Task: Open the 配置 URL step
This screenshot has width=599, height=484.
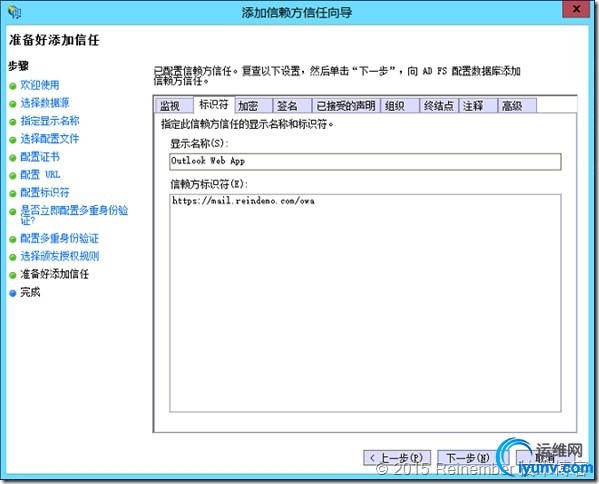Action: pos(40,175)
